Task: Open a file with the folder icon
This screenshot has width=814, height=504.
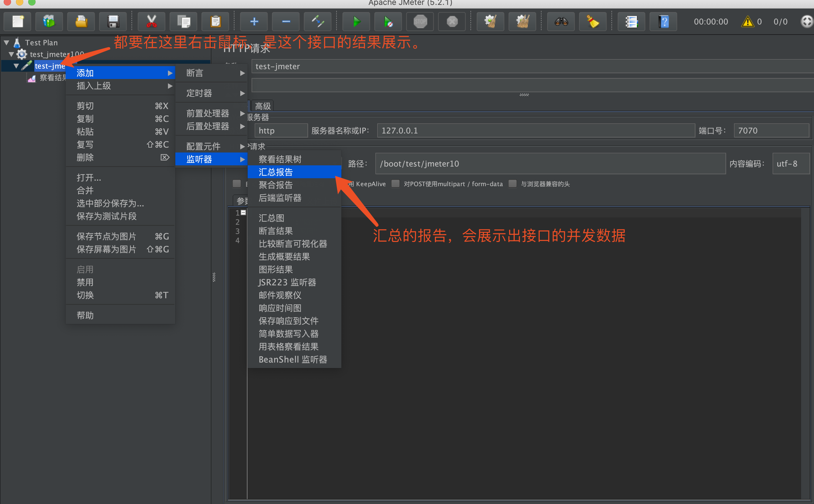Action: coord(81,22)
